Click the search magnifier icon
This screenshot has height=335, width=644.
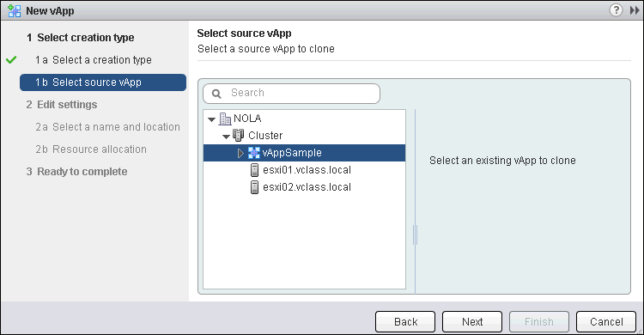216,94
